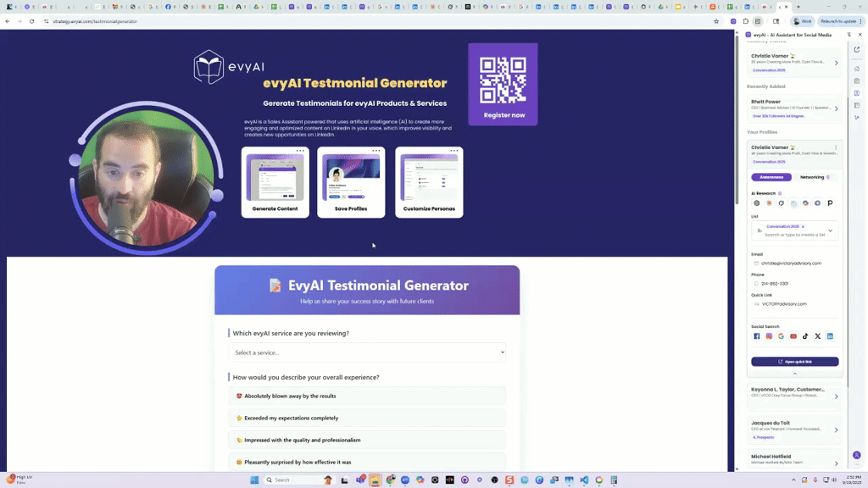This screenshot has width=868, height=488.
Task: Click Relaunch to update button
Action: tap(841, 21)
